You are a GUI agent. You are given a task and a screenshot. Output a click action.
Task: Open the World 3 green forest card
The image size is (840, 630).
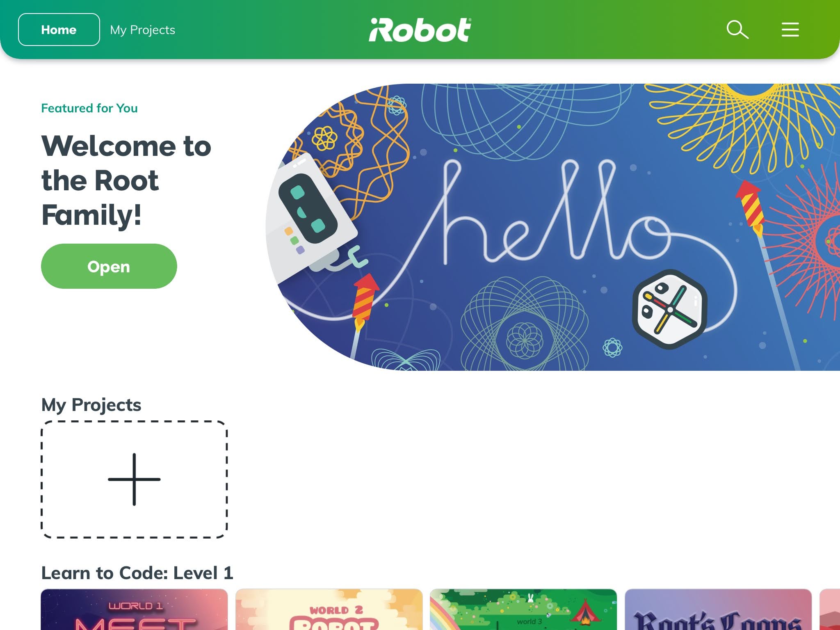(523, 609)
